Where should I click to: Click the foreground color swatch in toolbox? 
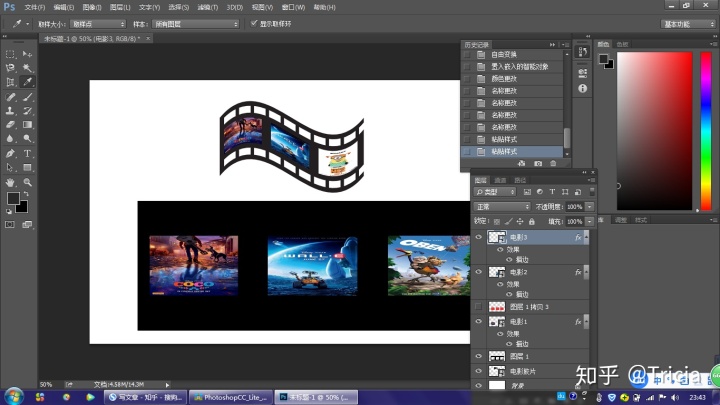(x=13, y=198)
